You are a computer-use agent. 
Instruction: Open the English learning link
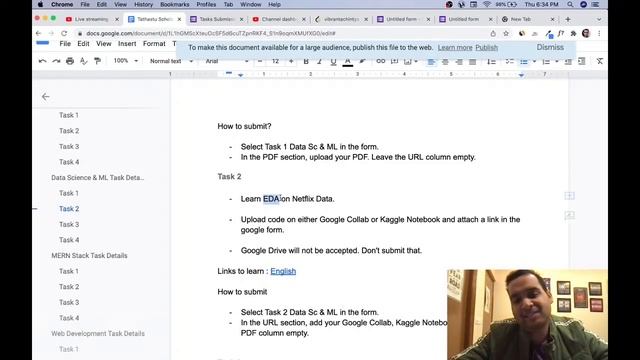pyautogui.click(x=283, y=271)
